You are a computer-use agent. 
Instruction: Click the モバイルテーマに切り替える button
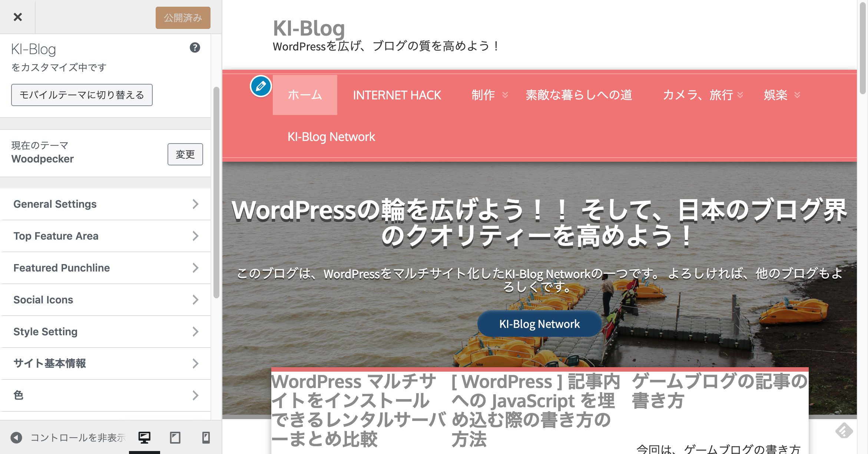pos(82,95)
